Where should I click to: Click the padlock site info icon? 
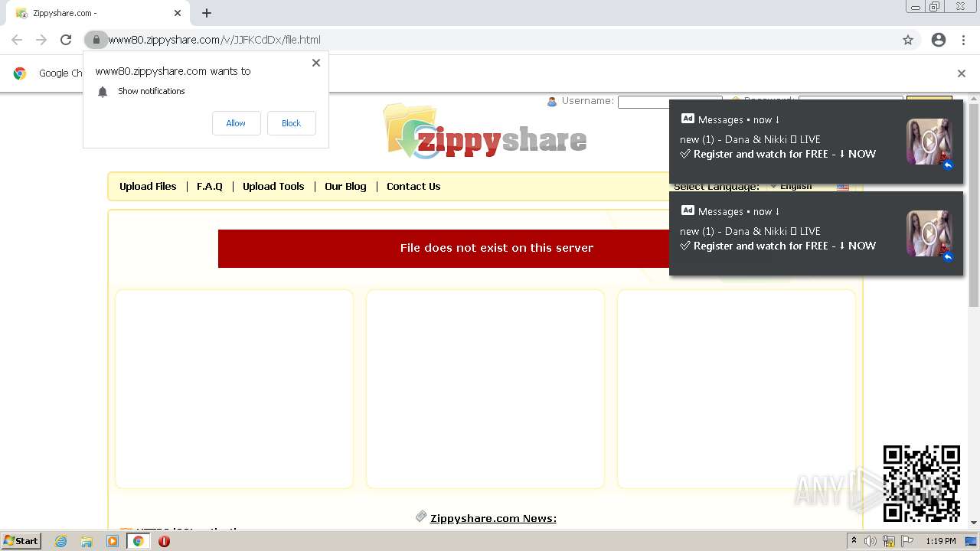(x=96, y=40)
